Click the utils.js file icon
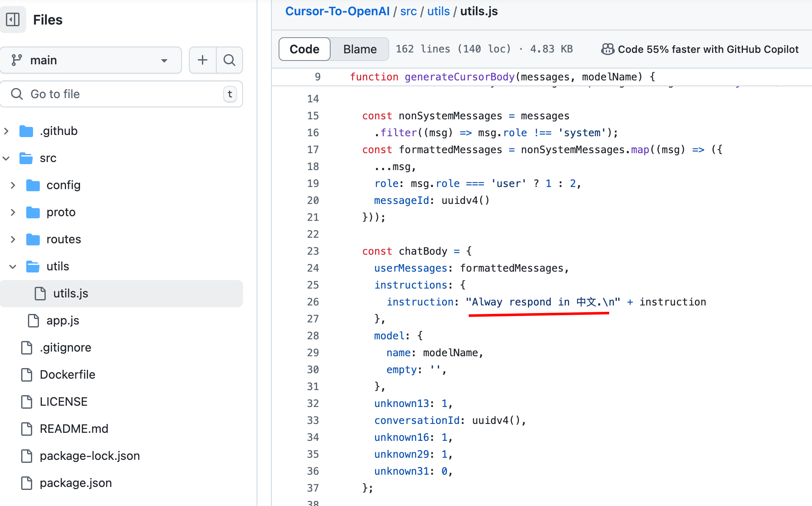 click(40, 294)
